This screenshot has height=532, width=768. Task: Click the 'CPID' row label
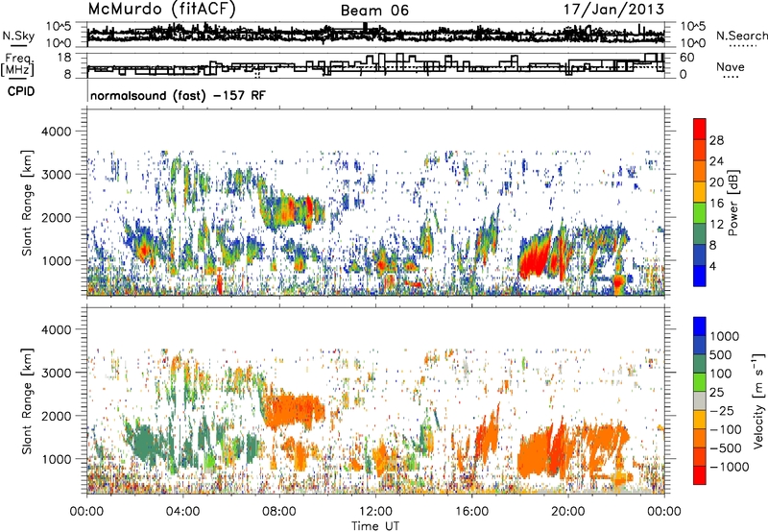(x=21, y=91)
